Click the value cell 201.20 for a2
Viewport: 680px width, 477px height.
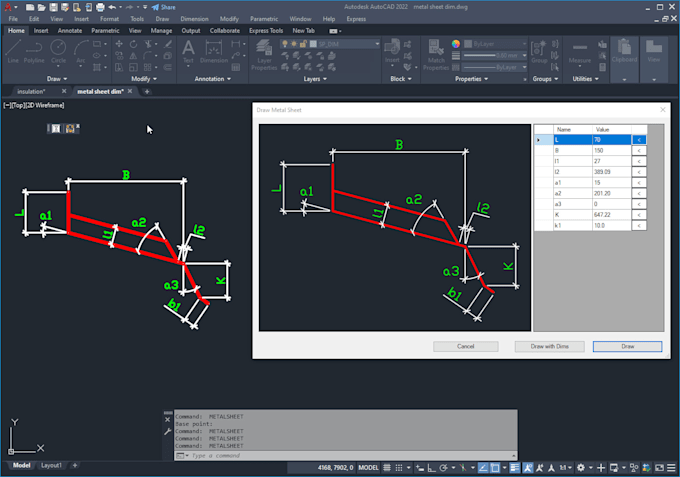coord(611,193)
